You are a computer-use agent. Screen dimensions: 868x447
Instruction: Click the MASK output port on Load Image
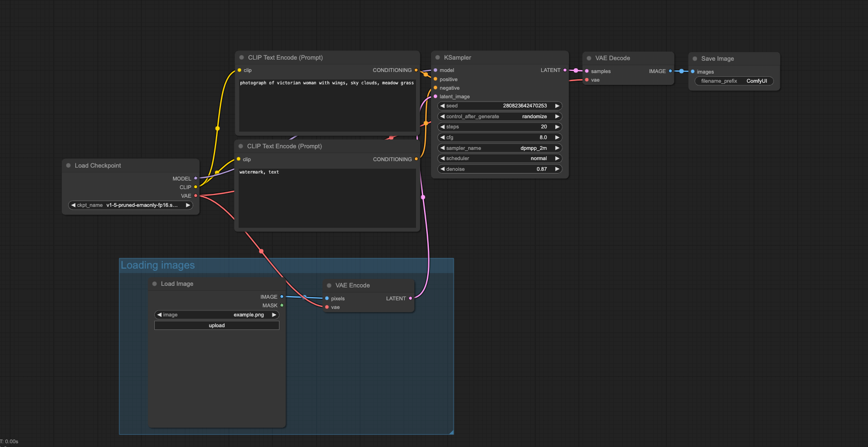tap(282, 305)
